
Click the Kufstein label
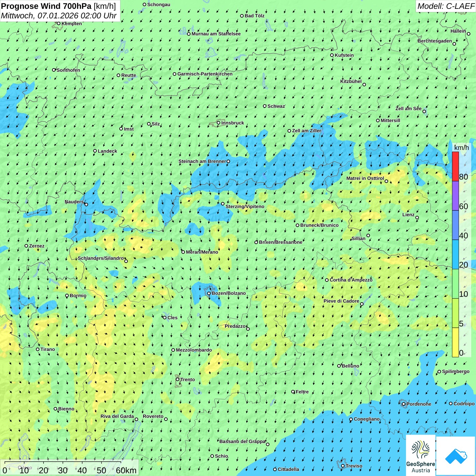pyautogui.click(x=344, y=55)
